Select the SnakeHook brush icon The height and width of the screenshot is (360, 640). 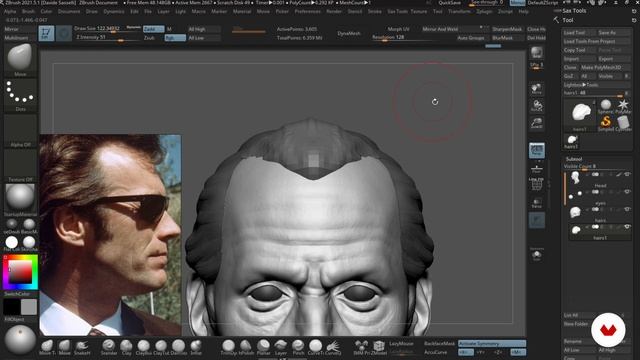(x=82, y=346)
